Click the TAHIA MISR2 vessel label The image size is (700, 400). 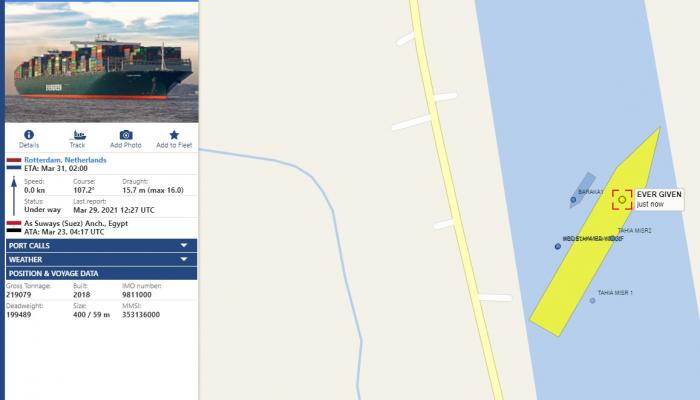(x=634, y=230)
